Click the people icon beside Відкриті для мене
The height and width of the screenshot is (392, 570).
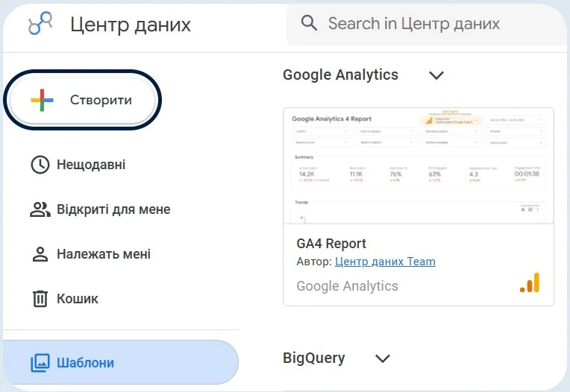tap(40, 209)
